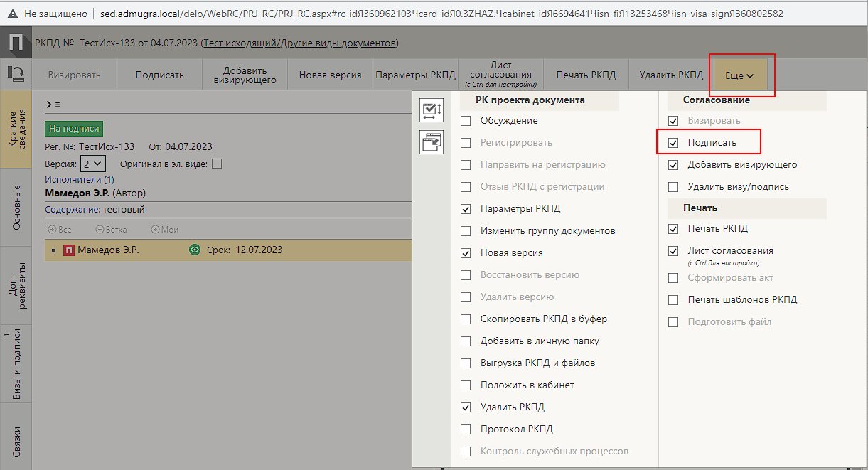Click the Содержание label link

pyautogui.click(x=73, y=210)
